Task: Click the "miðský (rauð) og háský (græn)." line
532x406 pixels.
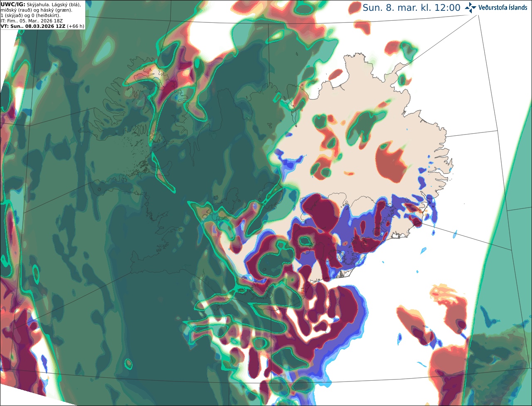Action: tap(36, 10)
